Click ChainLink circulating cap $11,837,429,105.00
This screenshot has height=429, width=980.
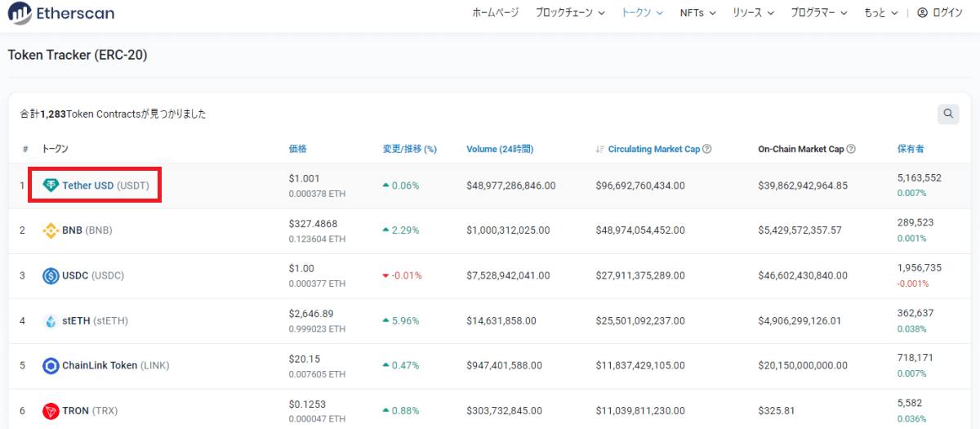tap(640, 365)
